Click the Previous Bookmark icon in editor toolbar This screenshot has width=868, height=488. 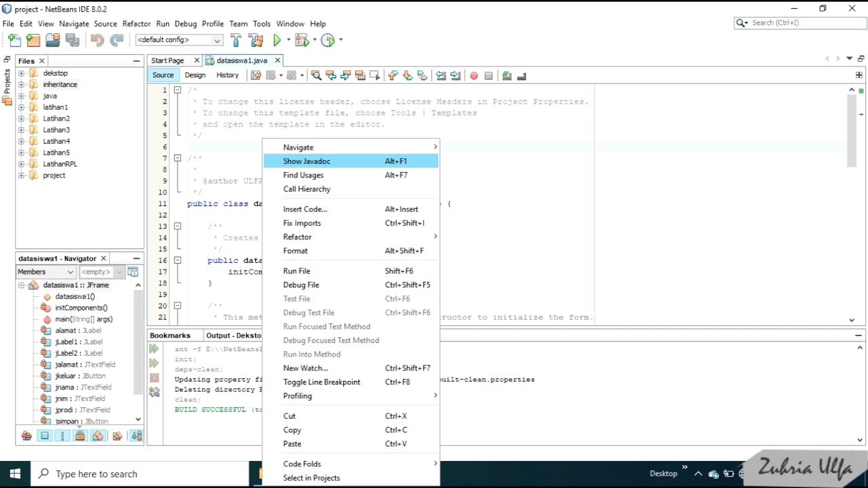[393, 75]
